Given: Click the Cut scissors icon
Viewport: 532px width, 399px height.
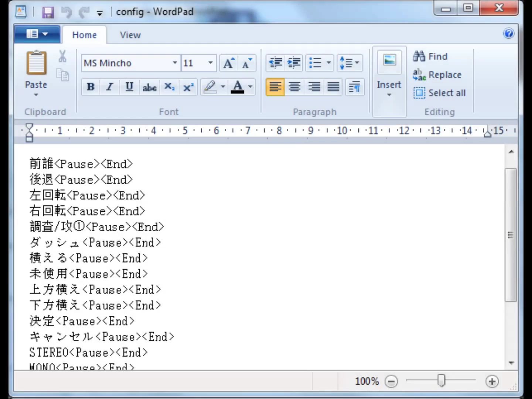Looking at the screenshot, I should point(62,57).
